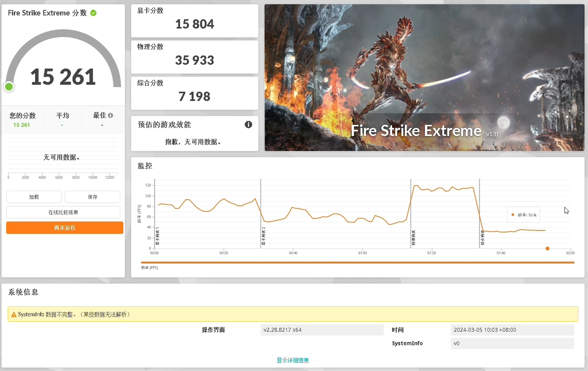Click the 帧率 (FPS) label under the range bar
Viewport: 588px width, 371px height.
pyautogui.click(x=149, y=268)
